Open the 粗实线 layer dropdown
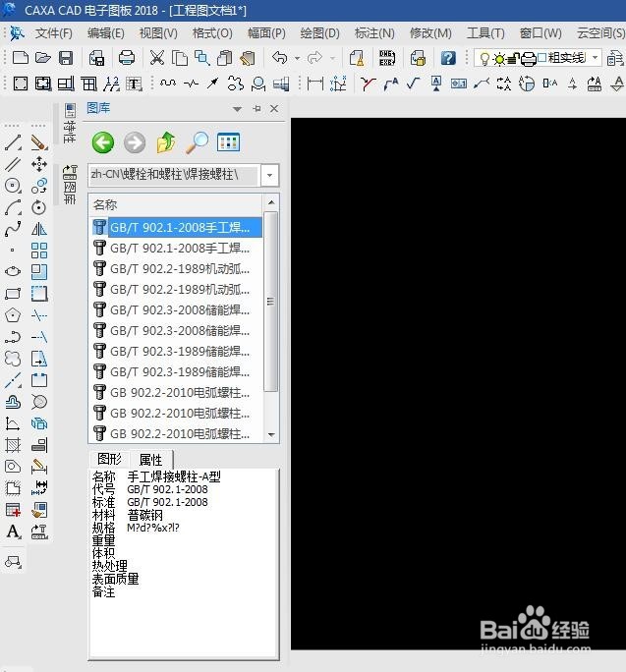 595,57
